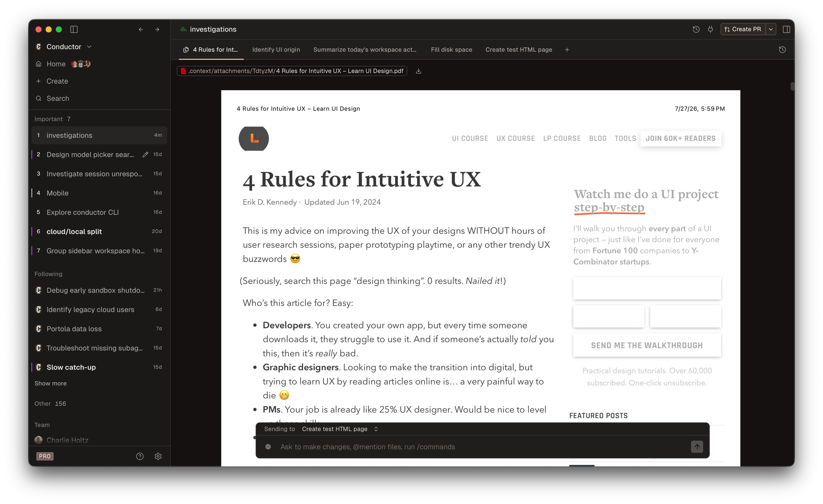823x504 pixels.
Task: Open Debug early sandbox shutdo... item
Action: click(99, 290)
